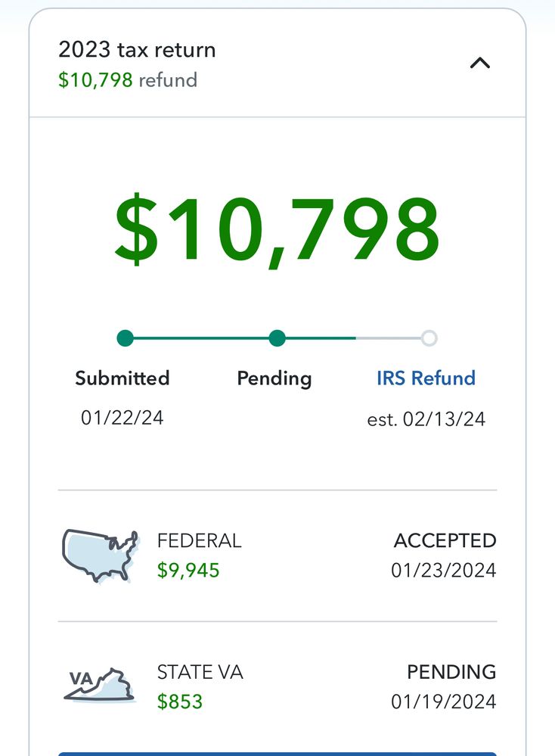Click the green $10,798 refund header subtitle
This screenshot has height=756, width=555.
tap(127, 80)
